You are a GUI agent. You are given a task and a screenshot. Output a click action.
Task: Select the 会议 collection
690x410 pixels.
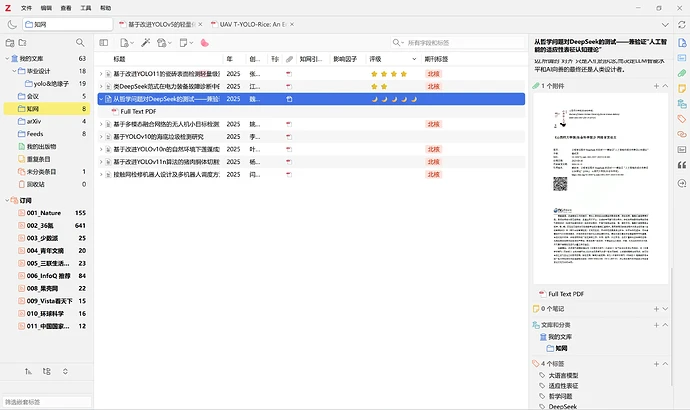pos(47,96)
